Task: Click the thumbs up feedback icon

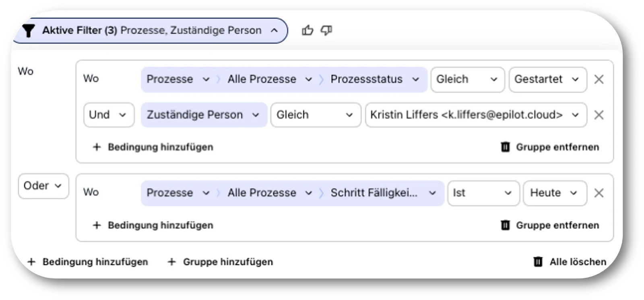Action: pos(308,30)
